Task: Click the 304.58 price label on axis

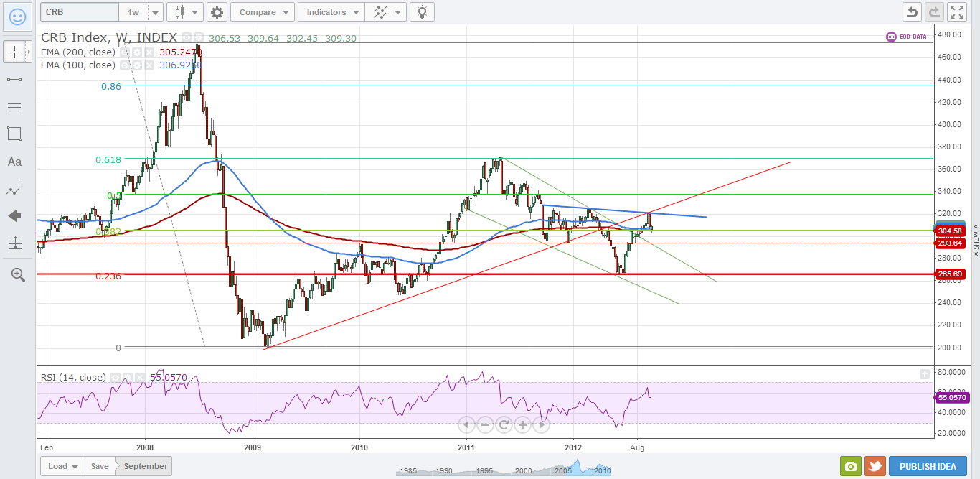Action: [949, 231]
